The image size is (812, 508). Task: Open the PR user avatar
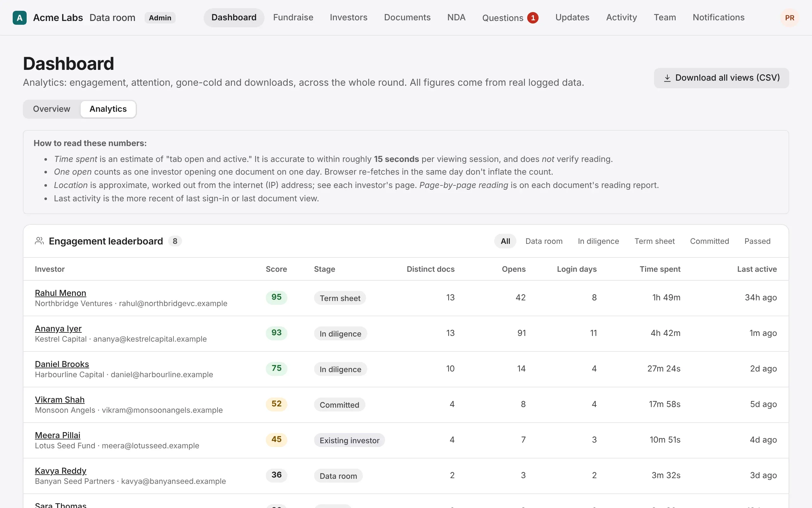tap(789, 18)
